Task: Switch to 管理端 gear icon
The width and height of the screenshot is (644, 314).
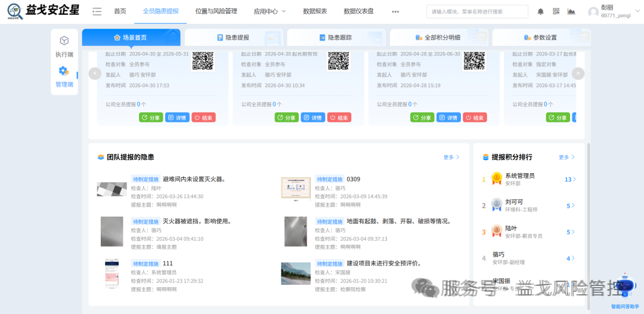Action: click(64, 70)
